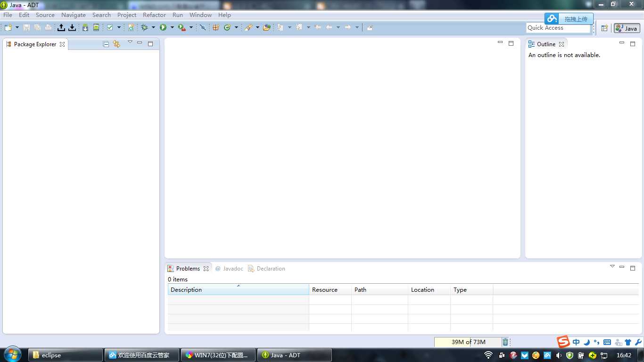
Task: Click the Back navigation arrow
Action: click(329, 27)
